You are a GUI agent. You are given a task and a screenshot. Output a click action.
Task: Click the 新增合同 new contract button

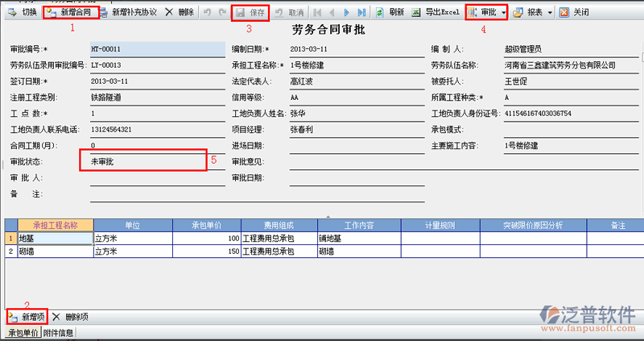[x=71, y=13]
